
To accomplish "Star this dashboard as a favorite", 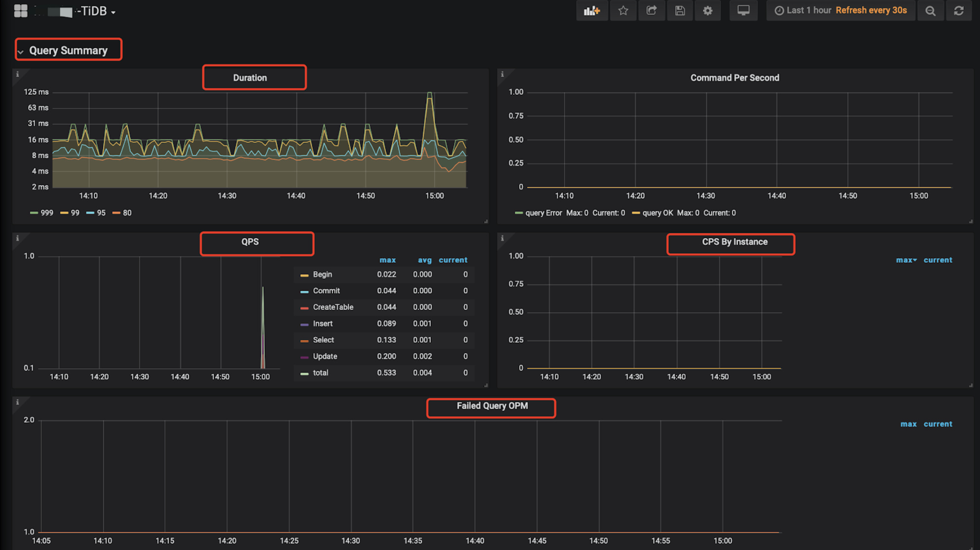I will pos(623,10).
